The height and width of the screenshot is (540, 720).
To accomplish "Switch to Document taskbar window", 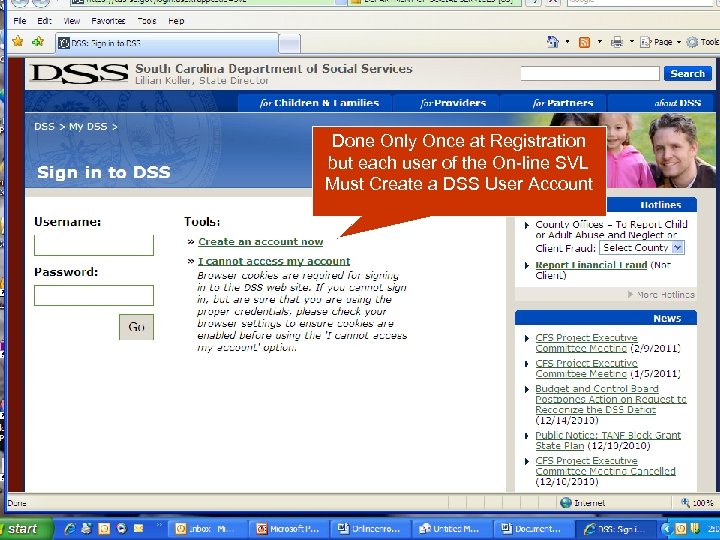I will coord(534,529).
